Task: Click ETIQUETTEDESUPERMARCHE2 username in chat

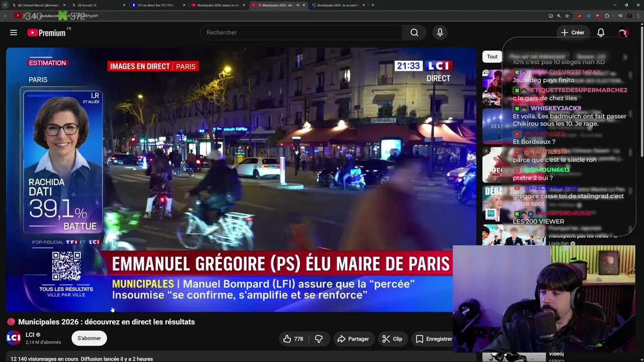Action: 579,90
